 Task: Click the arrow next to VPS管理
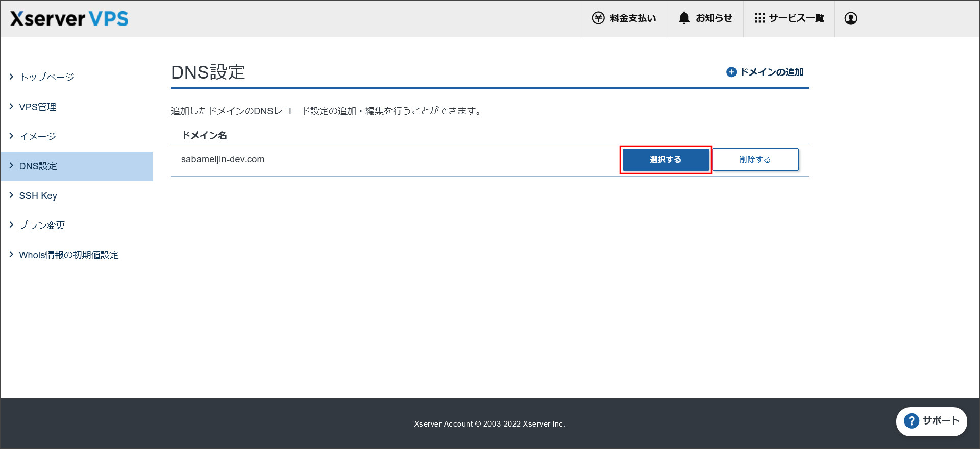tap(11, 106)
